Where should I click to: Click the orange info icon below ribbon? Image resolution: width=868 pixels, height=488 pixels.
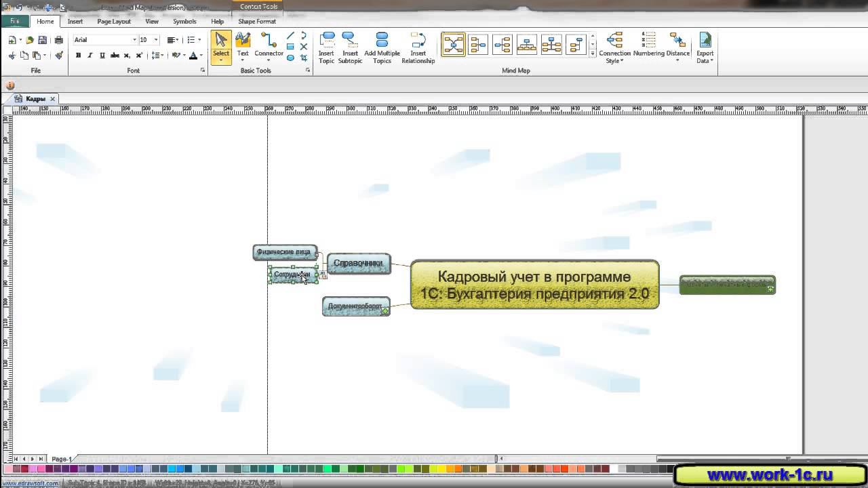[x=10, y=85]
